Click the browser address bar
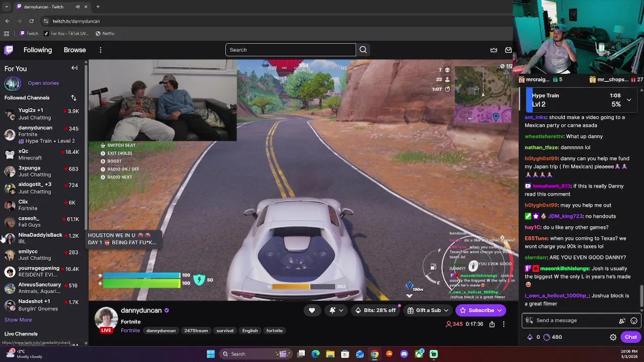The width and height of the screenshot is (644, 362). pos(277,21)
